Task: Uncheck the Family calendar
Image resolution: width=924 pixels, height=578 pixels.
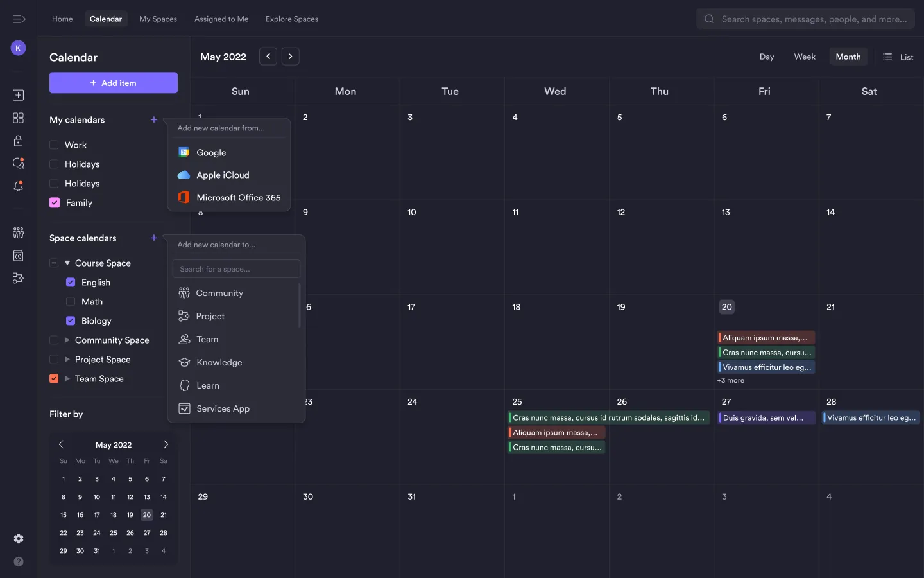Action: click(x=55, y=202)
